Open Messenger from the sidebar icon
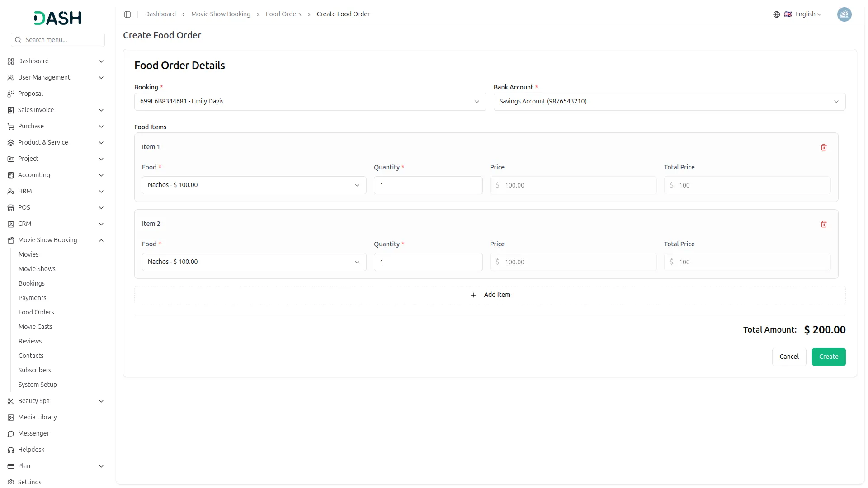Screen dimensions: 868x488 (x=10, y=433)
